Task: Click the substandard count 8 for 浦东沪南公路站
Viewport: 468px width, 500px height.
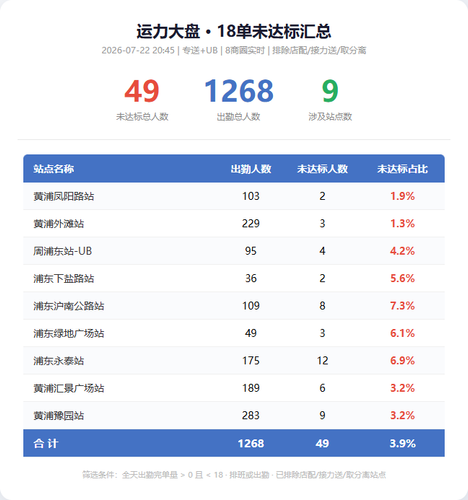Action: (322, 306)
